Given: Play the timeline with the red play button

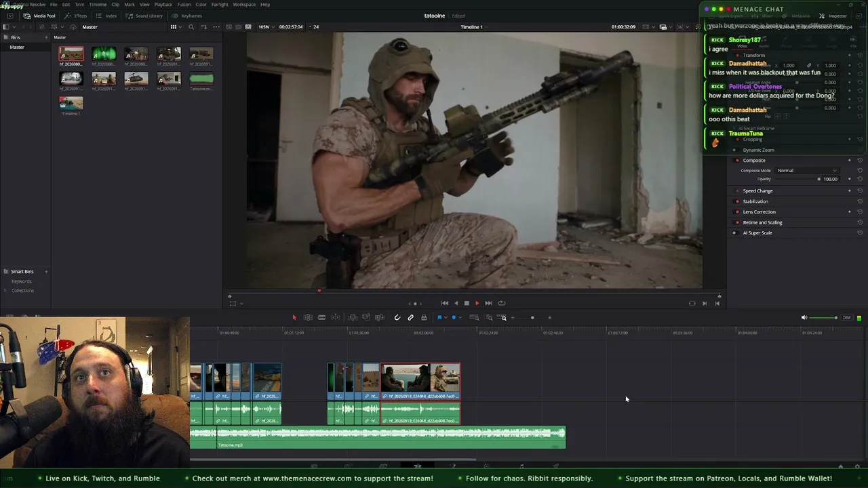Looking at the screenshot, I should click(477, 303).
